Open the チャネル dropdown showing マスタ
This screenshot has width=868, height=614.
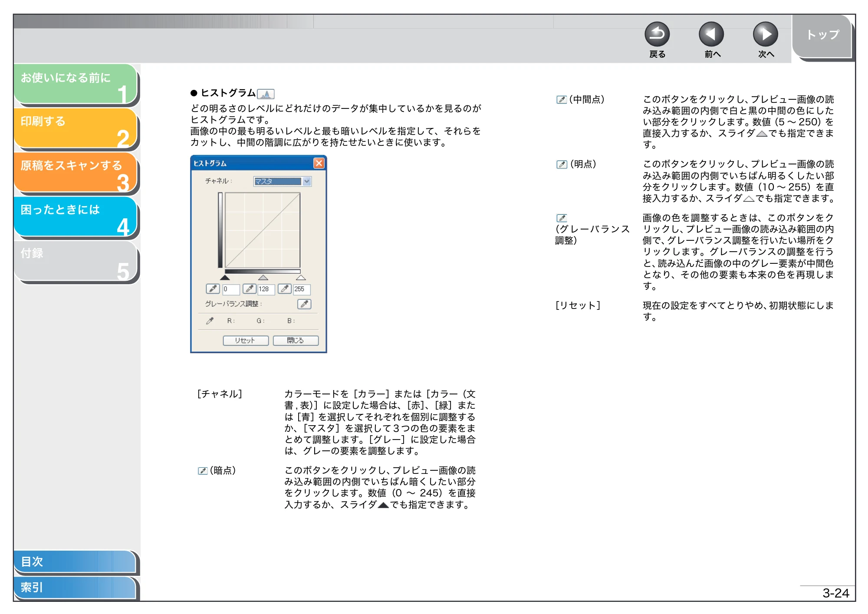pyautogui.click(x=283, y=181)
